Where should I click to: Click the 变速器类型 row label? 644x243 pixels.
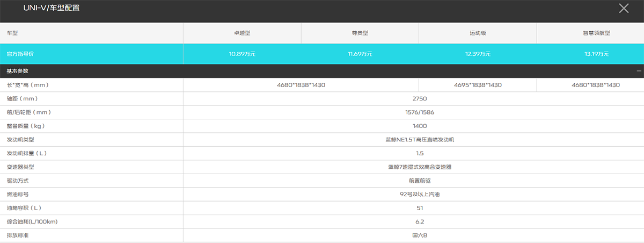20,167
